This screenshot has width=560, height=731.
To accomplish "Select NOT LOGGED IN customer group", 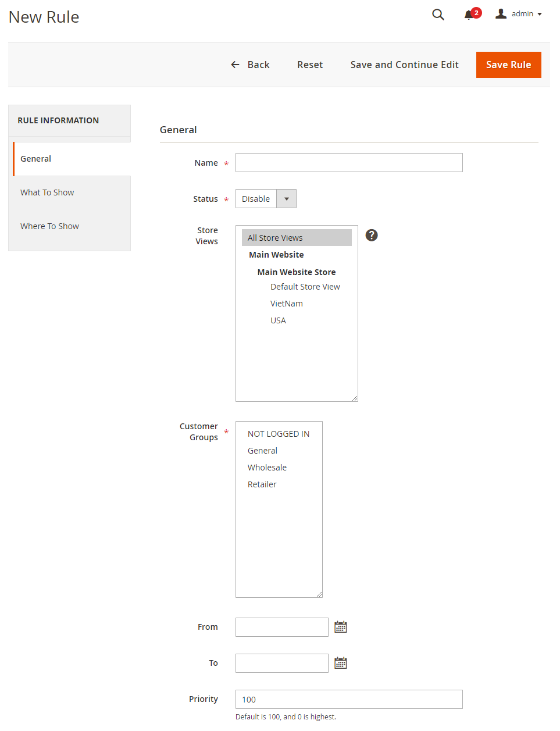I will click(x=279, y=434).
